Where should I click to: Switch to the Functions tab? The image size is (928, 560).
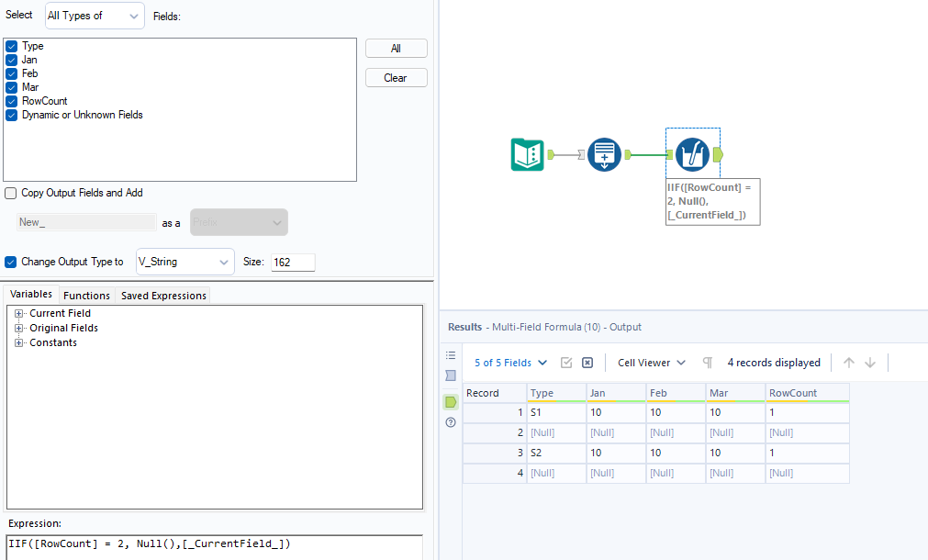click(x=86, y=295)
